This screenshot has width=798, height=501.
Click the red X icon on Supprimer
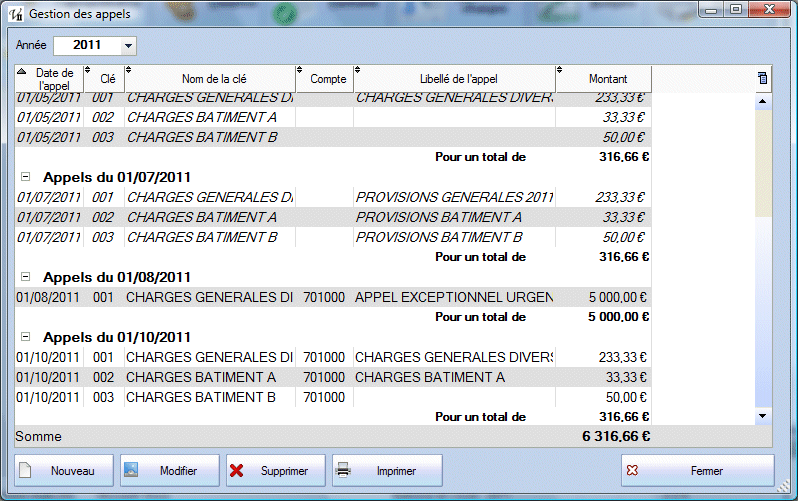[236, 470]
